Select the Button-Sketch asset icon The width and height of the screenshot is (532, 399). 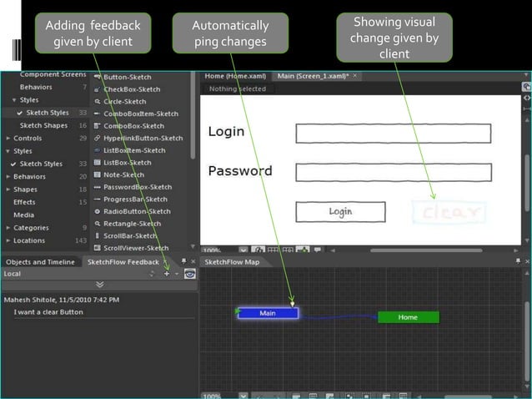tap(98, 77)
